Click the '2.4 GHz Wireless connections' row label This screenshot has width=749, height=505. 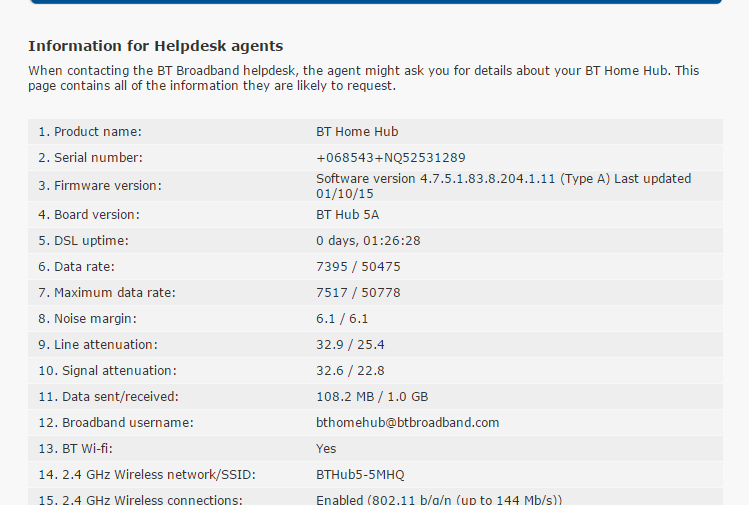[x=140, y=500]
